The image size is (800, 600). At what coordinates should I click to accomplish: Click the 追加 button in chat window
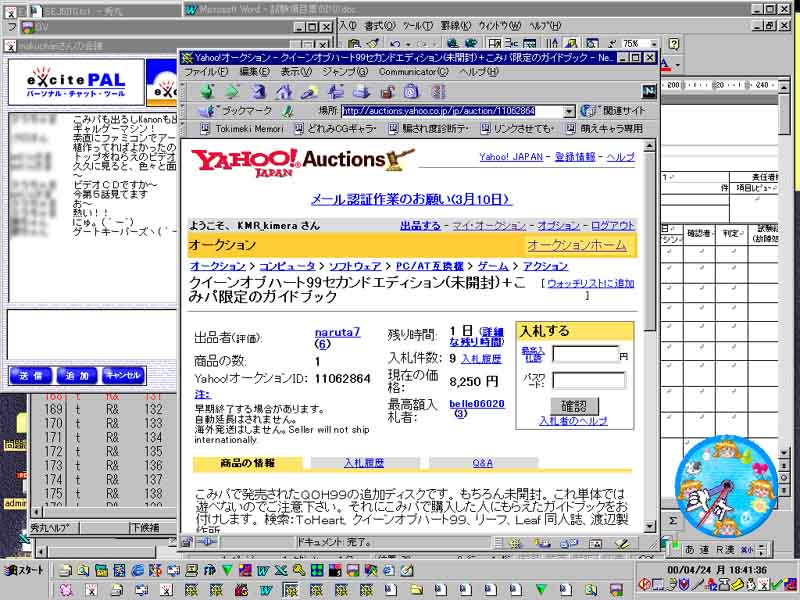pos(77,376)
